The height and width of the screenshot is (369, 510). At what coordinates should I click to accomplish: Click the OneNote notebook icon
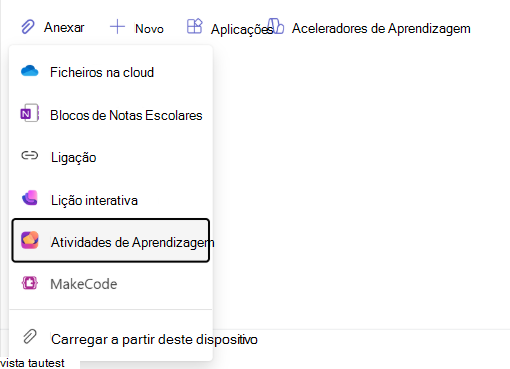(30, 114)
